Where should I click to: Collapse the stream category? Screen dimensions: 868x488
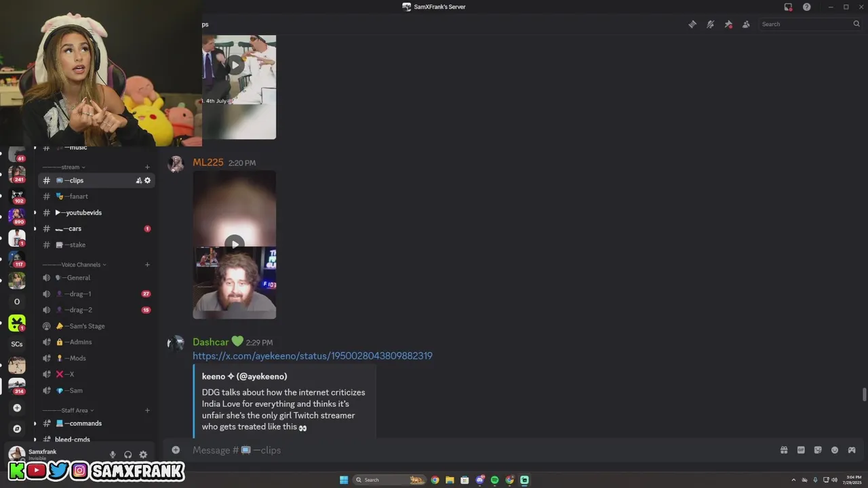tap(64, 167)
